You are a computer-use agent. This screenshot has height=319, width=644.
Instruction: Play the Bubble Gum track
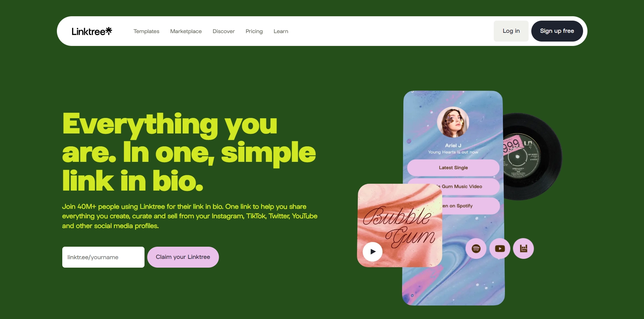click(x=373, y=252)
